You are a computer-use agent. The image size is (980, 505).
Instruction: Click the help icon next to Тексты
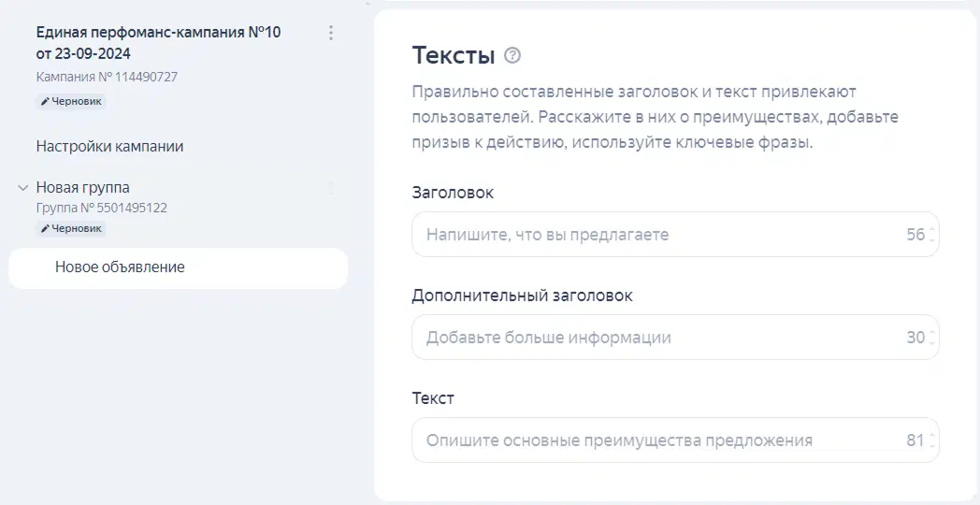pos(512,55)
